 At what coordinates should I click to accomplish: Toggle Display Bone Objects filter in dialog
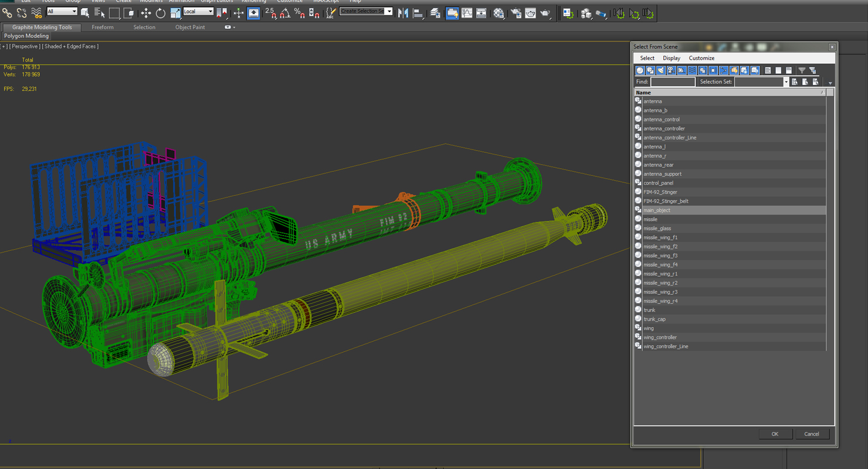[x=723, y=70]
